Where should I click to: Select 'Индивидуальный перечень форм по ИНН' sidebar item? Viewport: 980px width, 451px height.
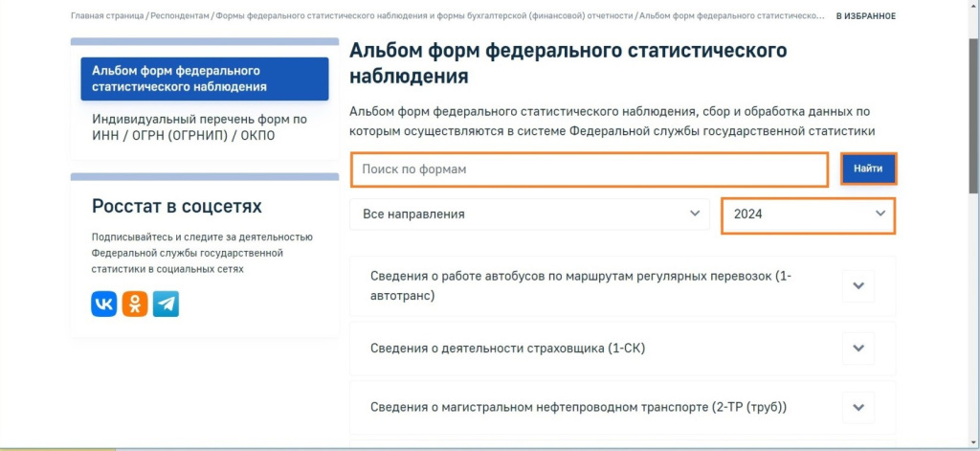coord(199,127)
